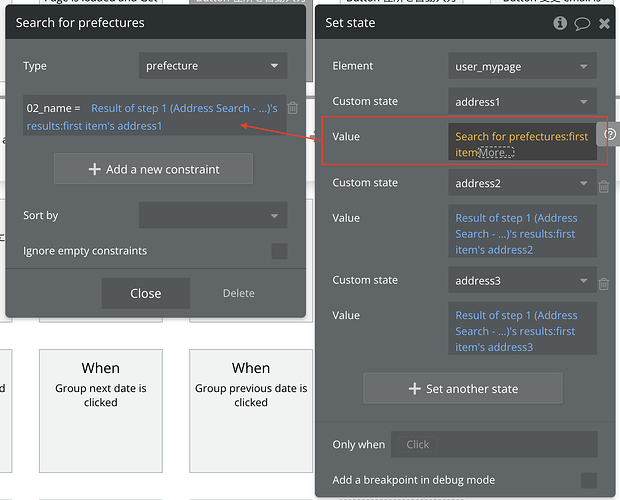This screenshot has height=500, width=620.
Task: Delete the address3 custom state row
Action: point(604,284)
